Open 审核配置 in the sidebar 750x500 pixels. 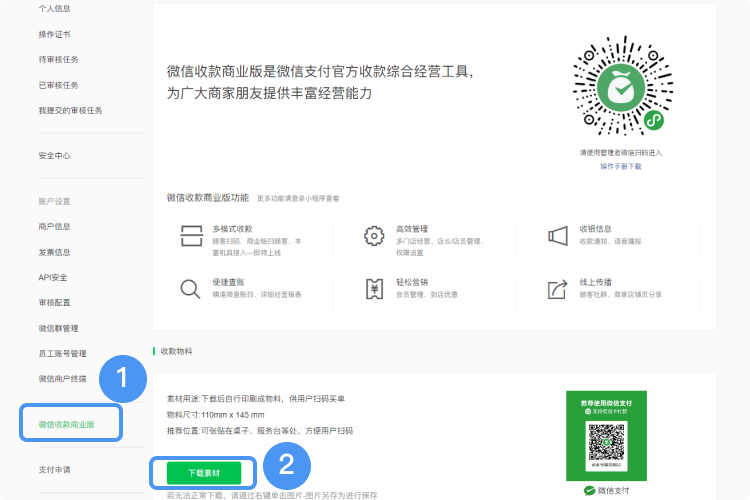pos(55,302)
